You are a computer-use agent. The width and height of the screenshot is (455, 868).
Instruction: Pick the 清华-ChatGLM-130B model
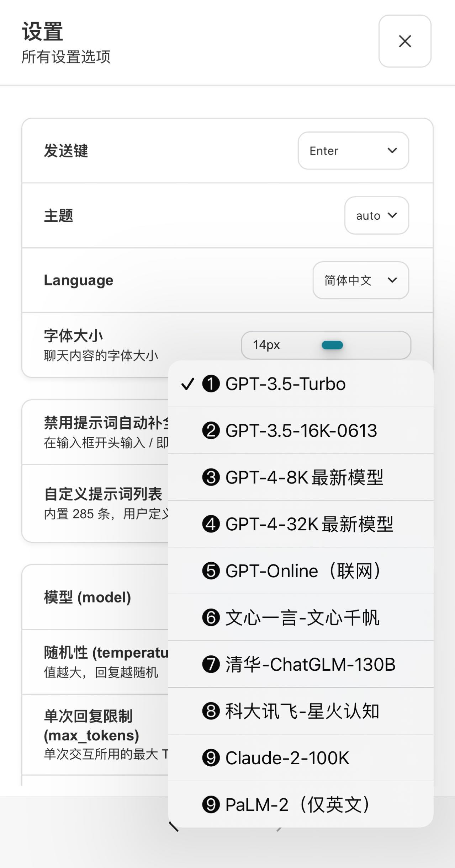[x=301, y=664]
